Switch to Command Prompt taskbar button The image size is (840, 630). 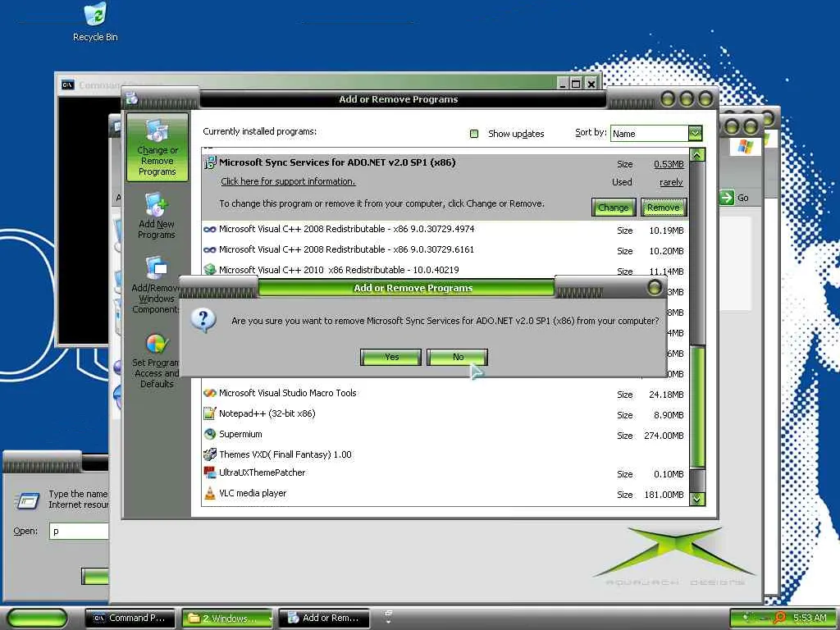tap(130, 619)
